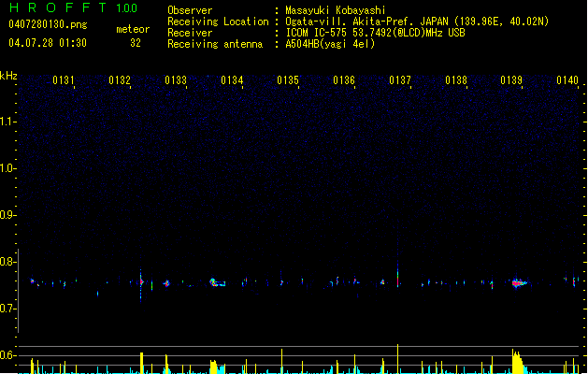Click the 0.7 kHz axis label
588x374 pixels.
(7, 309)
